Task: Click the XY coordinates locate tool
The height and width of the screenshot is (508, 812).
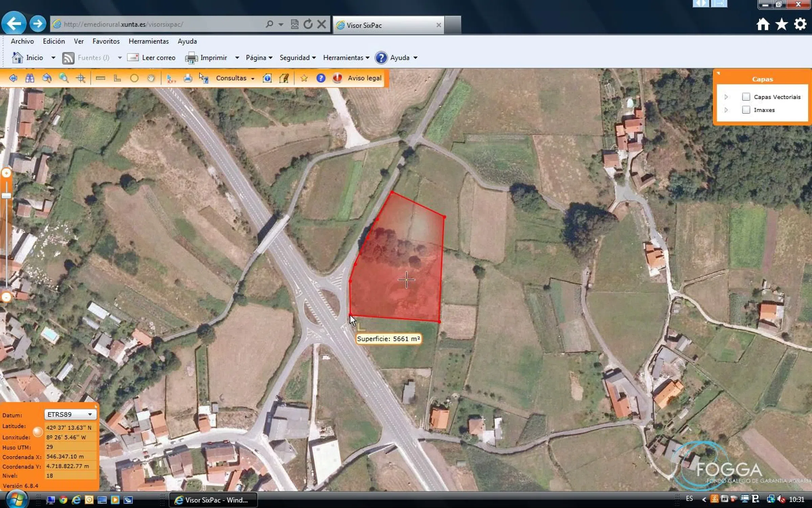Action: tap(171, 78)
